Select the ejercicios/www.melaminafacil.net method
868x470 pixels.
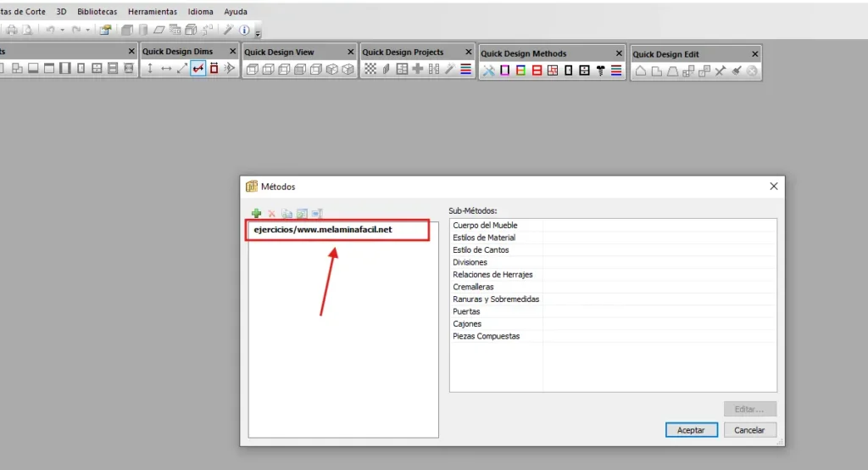[x=323, y=229]
